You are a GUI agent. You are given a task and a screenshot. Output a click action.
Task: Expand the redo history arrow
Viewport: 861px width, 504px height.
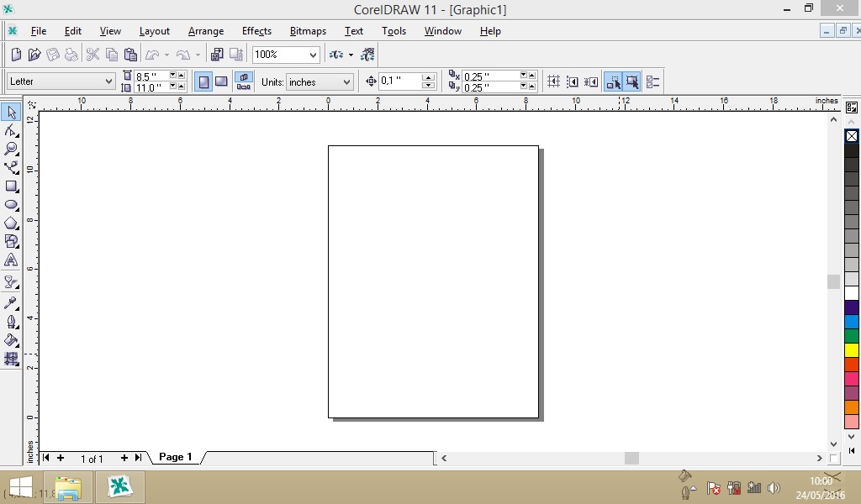tap(198, 55)
